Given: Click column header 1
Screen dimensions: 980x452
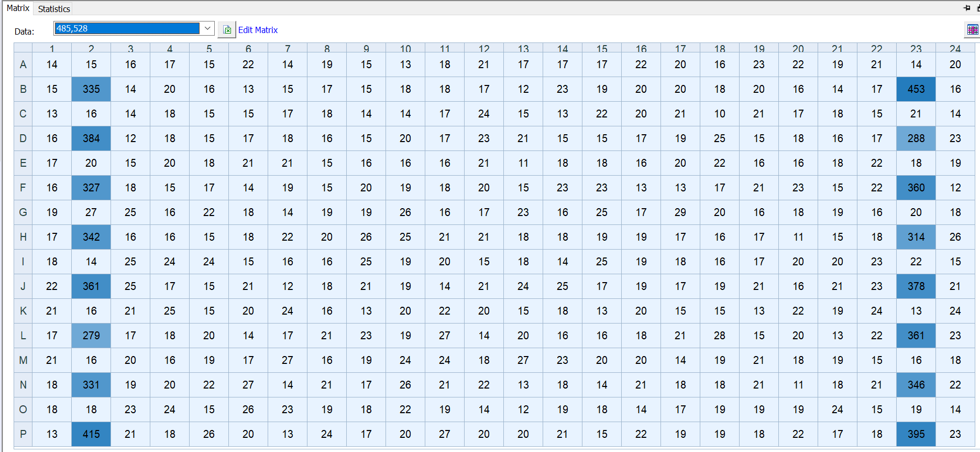Looking at the screenshot, I should 52,48.
